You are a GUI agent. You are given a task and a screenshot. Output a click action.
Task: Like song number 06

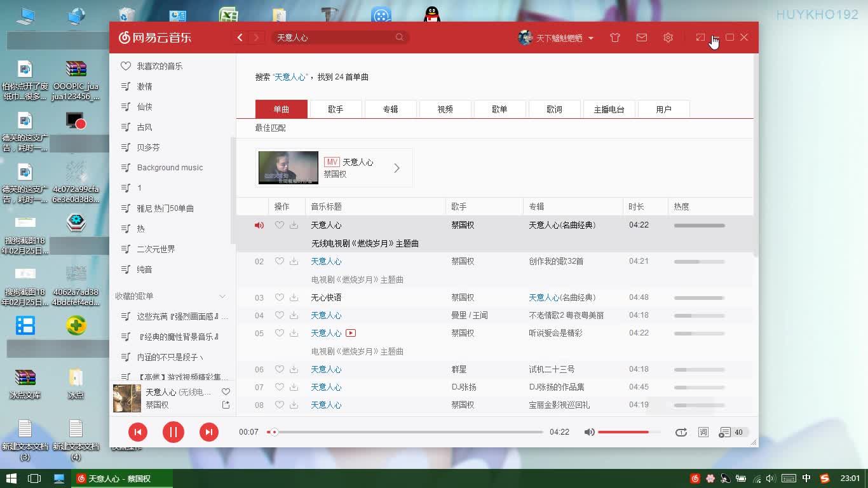pyautogui.click(x=279, y=369)
